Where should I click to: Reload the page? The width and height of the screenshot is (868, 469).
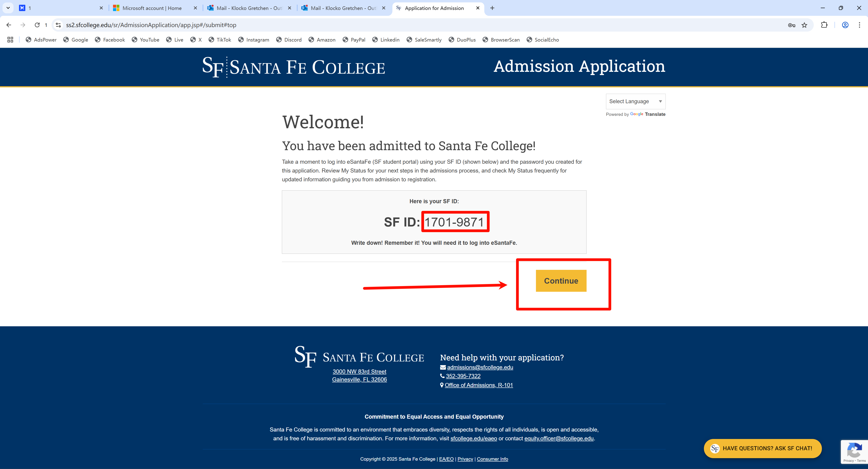click(37, 25)
